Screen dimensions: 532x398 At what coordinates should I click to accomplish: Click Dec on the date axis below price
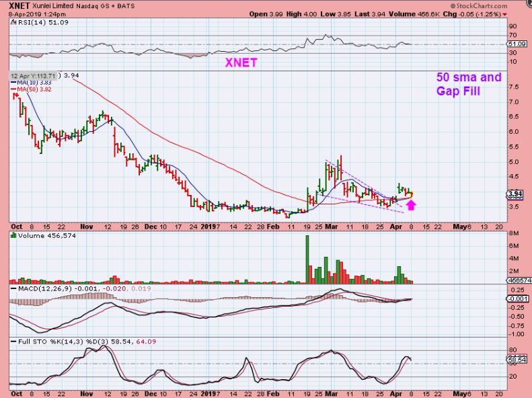pyautogui.click(x=151, y=227)
